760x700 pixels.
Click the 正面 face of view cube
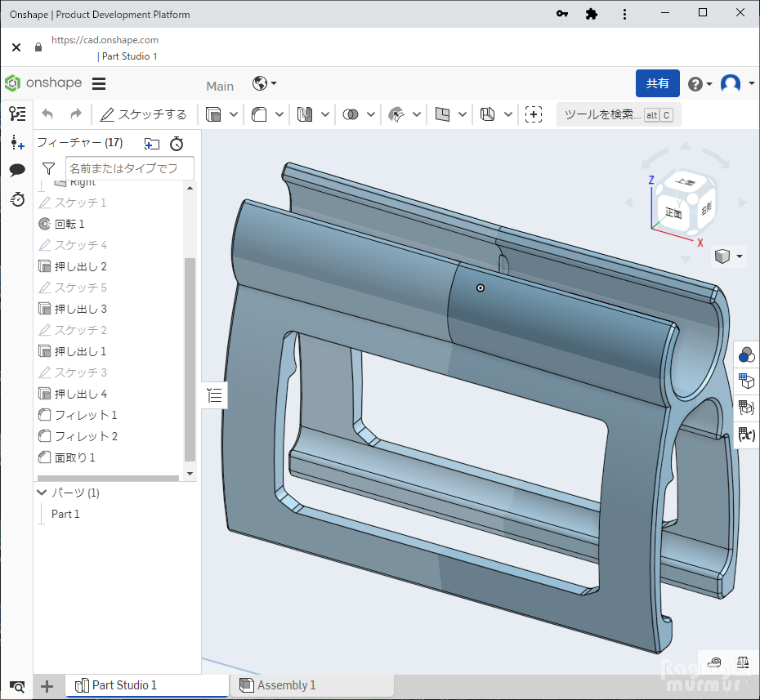(673, 212)
